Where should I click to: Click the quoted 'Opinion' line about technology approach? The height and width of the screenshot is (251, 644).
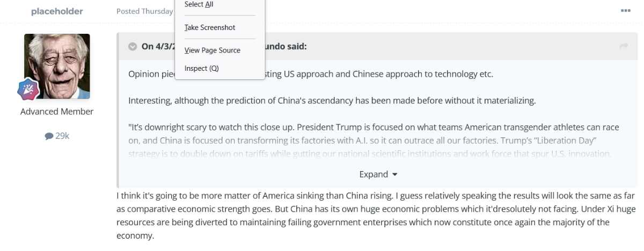[311, 74]
